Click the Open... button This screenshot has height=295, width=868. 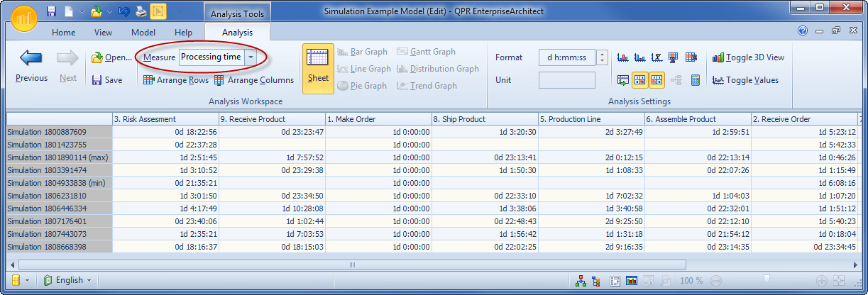coord(111,57)
